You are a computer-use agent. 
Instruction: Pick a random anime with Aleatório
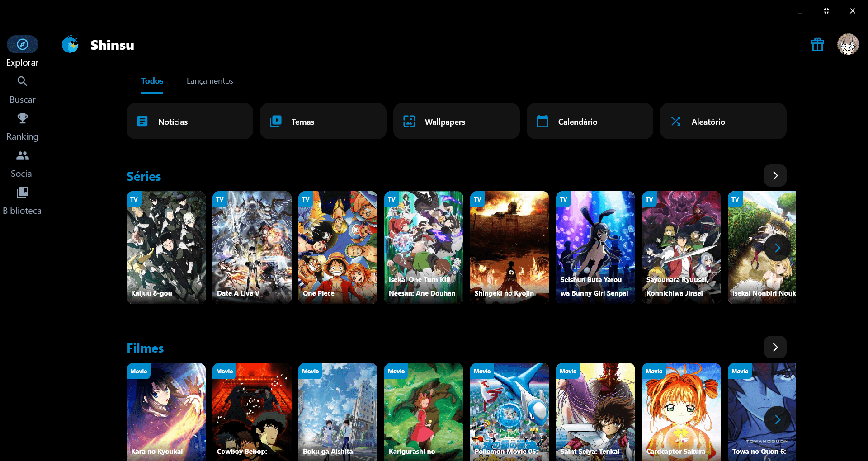coord(723,121)
